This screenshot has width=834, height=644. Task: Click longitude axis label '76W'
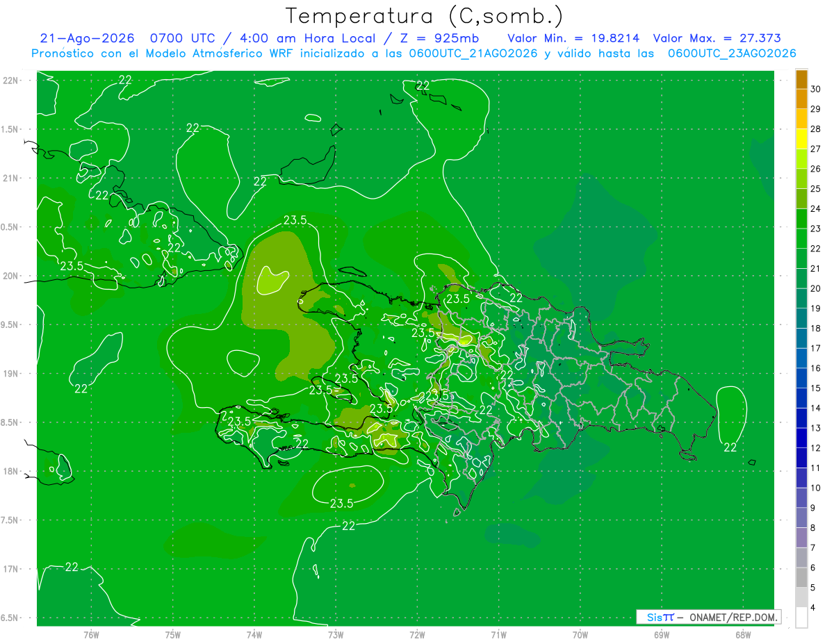(x=91, y=634)
